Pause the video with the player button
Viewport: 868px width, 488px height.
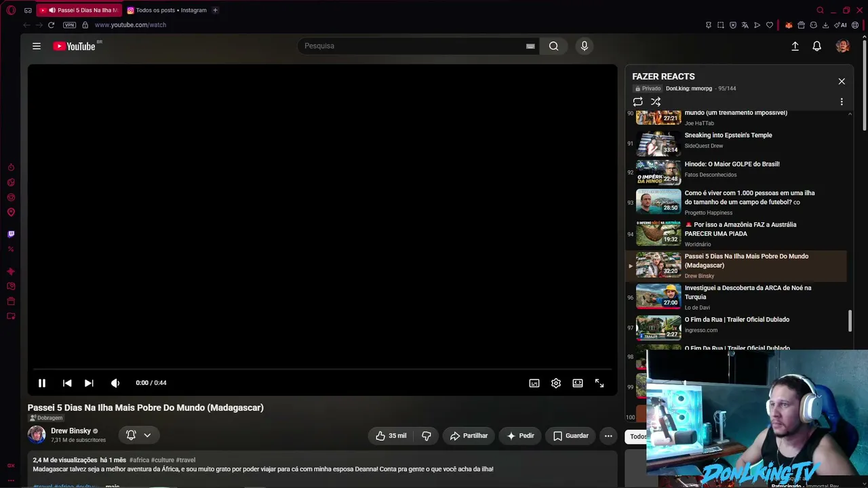click(x=42, y=383)
